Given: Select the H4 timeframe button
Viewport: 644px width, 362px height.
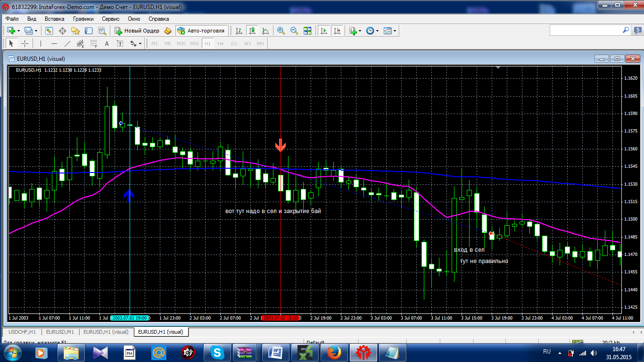Looking at the screenshot, I should (x=221, y=44).
